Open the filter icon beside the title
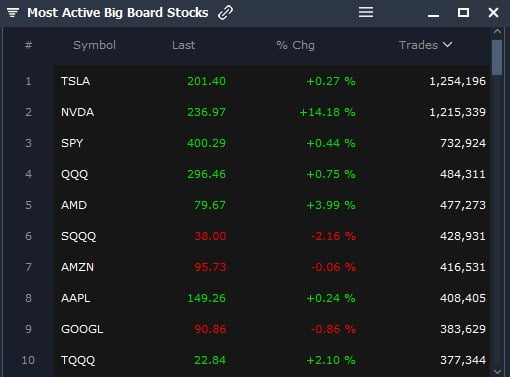The image size is (510, 377). (13, 13)
